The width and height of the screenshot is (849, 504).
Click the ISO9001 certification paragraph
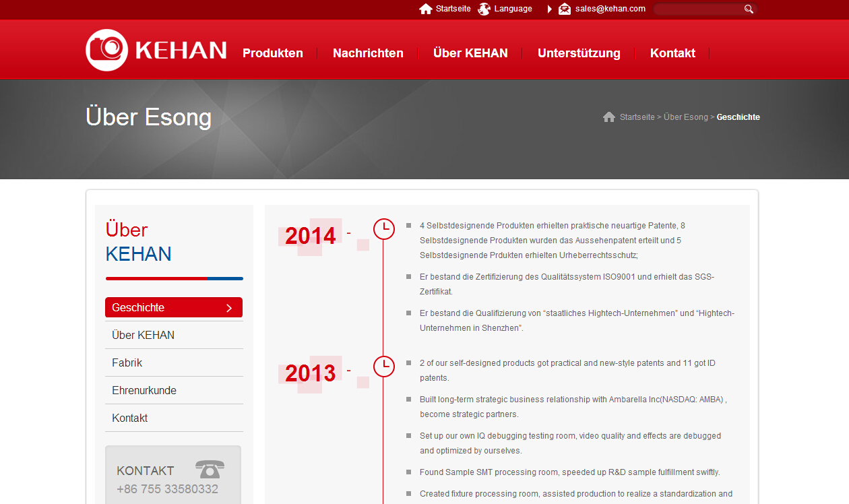tap(567, 284)
